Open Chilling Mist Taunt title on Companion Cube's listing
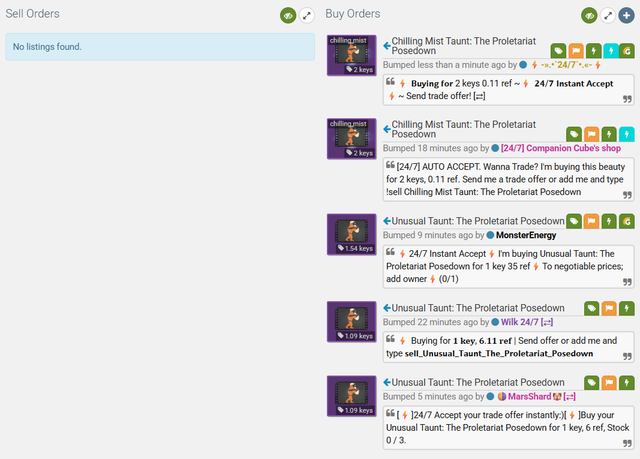 pos(464,129)
